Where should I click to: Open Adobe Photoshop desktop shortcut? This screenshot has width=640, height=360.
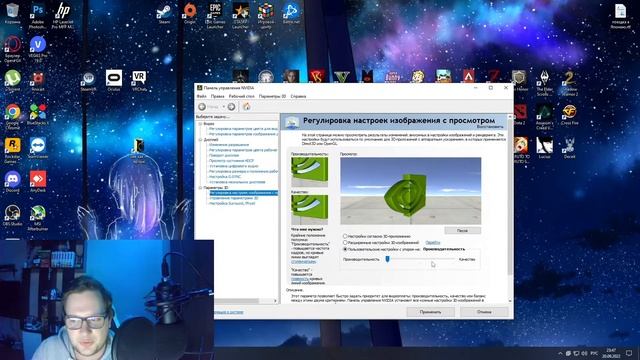38,16
